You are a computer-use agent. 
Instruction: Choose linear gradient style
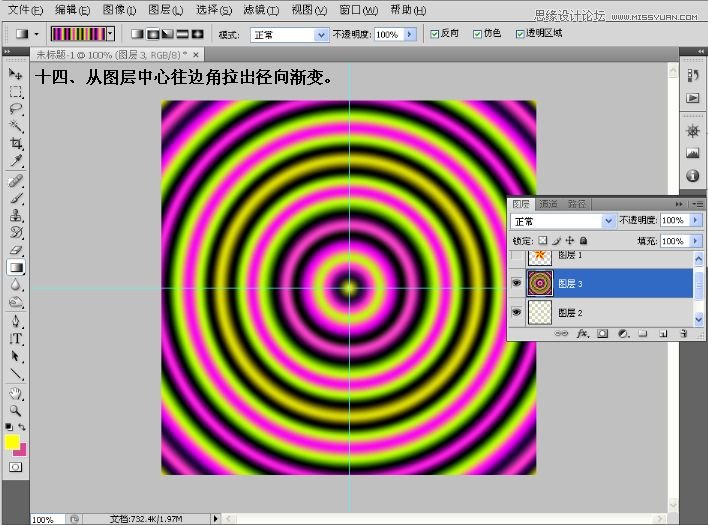(x=137, y=34)
